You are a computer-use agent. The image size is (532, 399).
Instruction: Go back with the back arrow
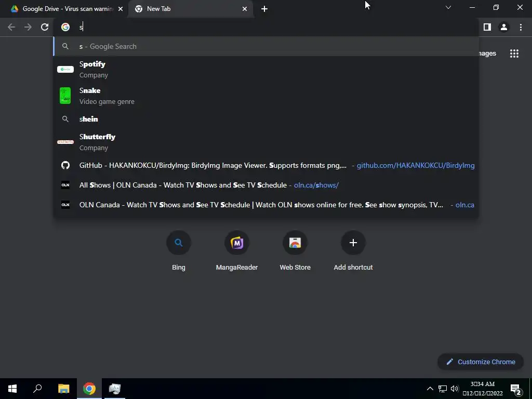pyautogui.click(x=11, y=27)
